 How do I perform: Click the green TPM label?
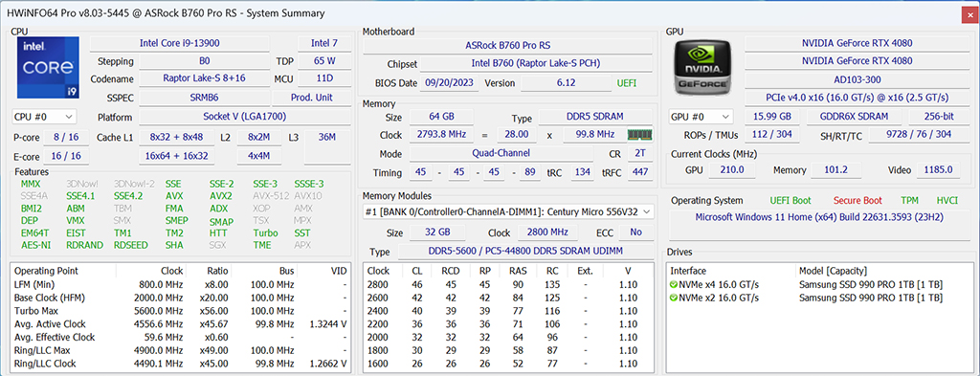point(909,201)
